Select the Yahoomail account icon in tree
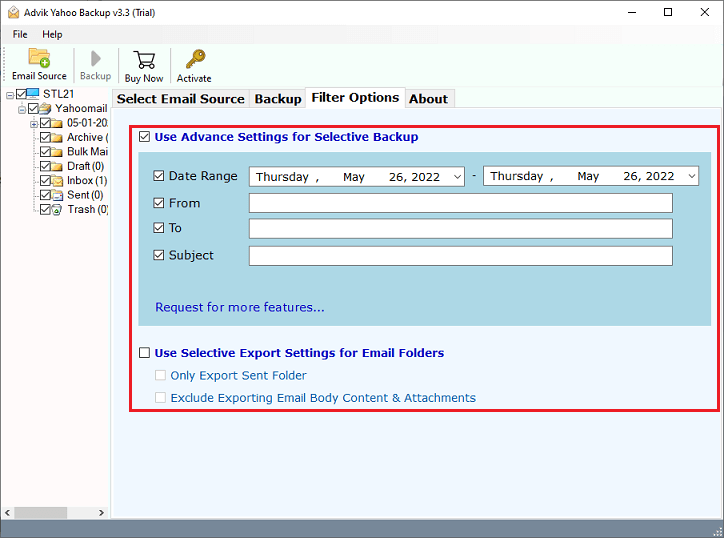 coord(47,108)
